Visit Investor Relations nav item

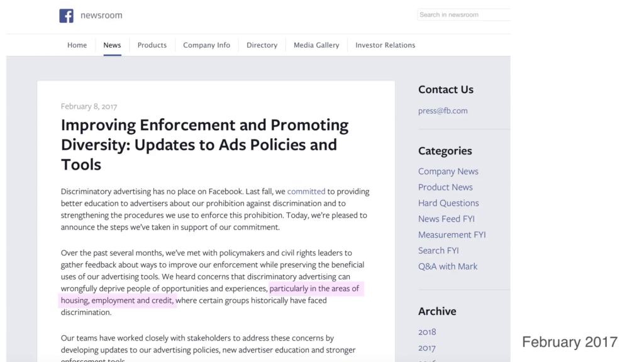(x=386, y=45)
